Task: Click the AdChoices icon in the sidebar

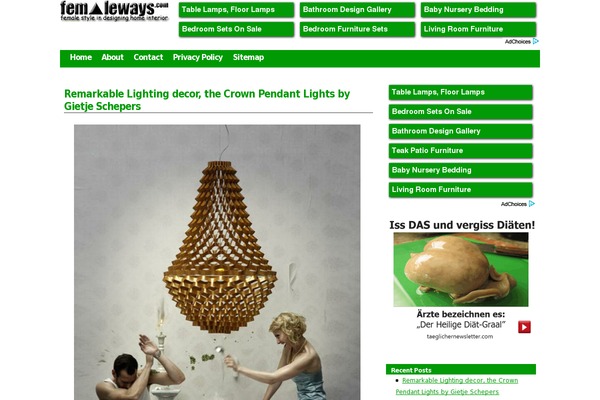Action: coord(532,204)
